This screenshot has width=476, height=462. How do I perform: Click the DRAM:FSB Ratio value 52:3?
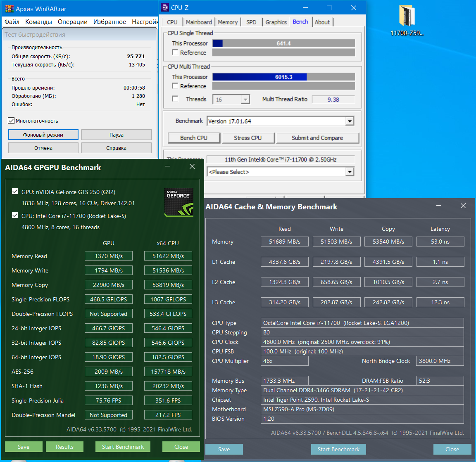pos(440,381)
